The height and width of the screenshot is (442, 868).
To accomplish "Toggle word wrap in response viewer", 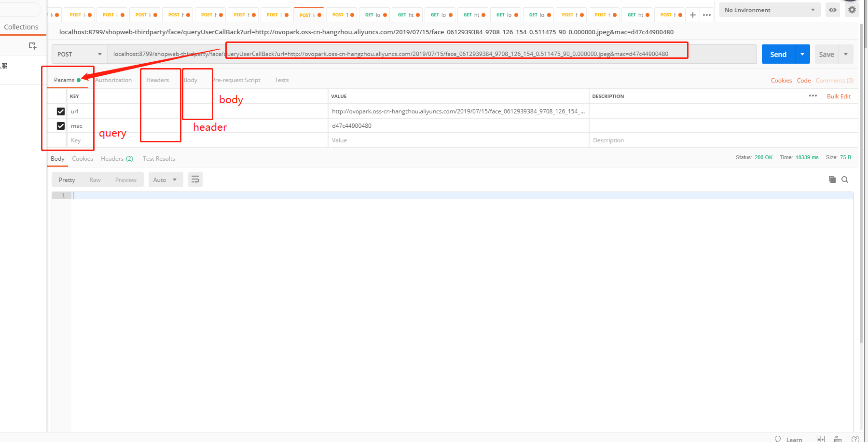I will [x=195, y=179].
